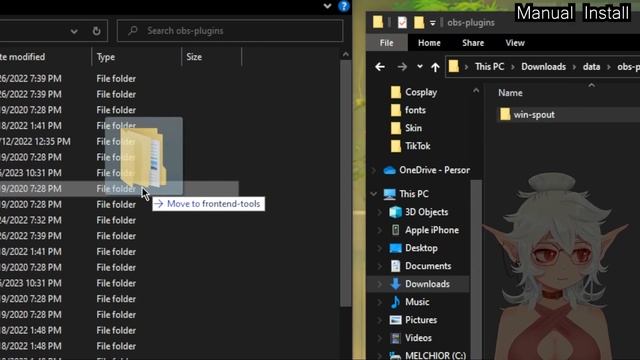Sort by Date modified column header
Viewport: 640px width, 360px height.
(22, 57)
